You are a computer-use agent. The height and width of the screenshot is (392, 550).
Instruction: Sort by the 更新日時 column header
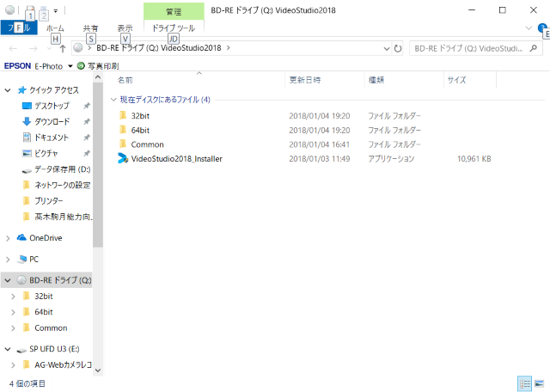pos(305,80)
